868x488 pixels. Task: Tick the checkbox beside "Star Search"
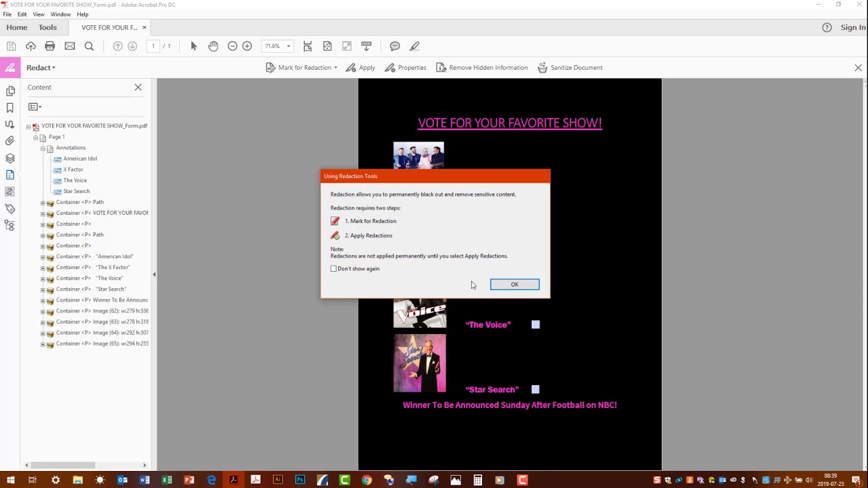tap(536, 389)
